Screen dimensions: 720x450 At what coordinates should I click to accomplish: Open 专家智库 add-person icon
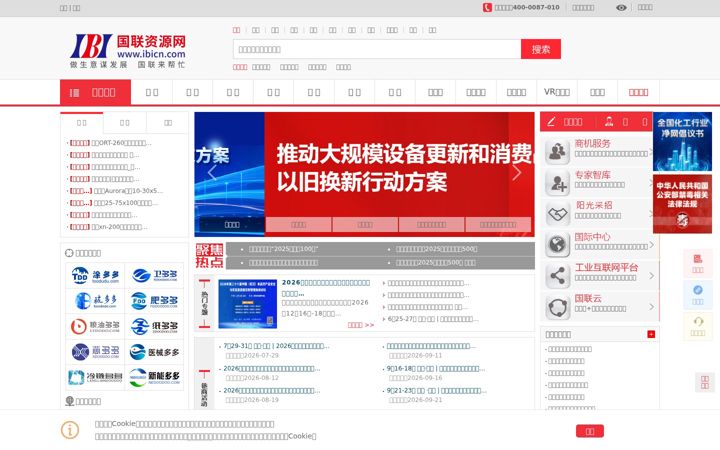tap(557, 182)
